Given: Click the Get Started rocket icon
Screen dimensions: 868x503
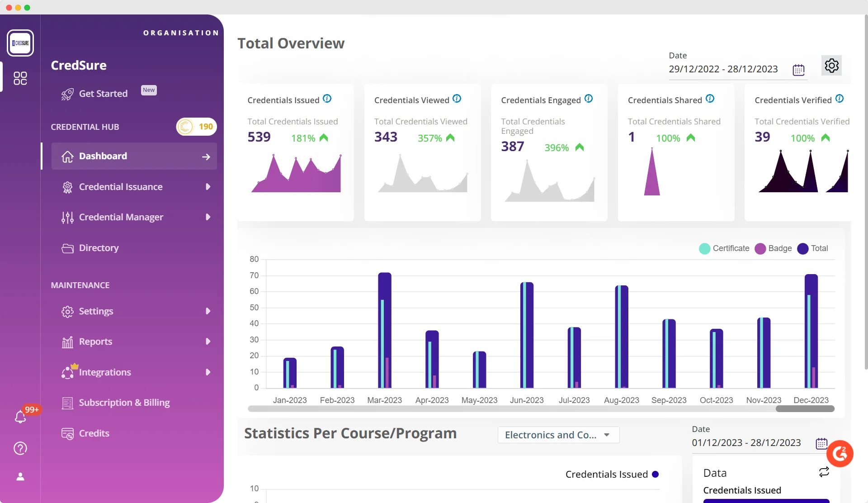Looking at the screenshot, I should [67, 94].
